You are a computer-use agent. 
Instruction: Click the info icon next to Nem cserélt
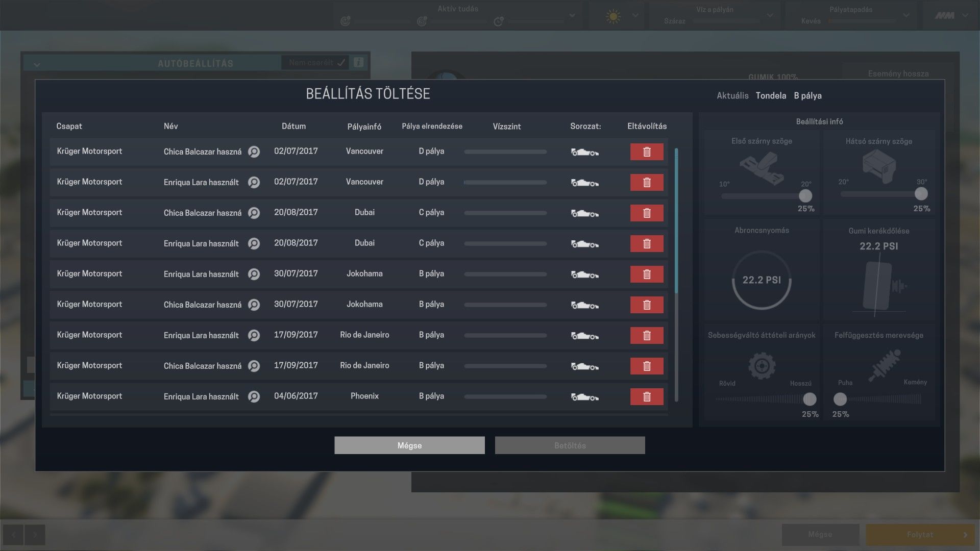tap(359, 62)
